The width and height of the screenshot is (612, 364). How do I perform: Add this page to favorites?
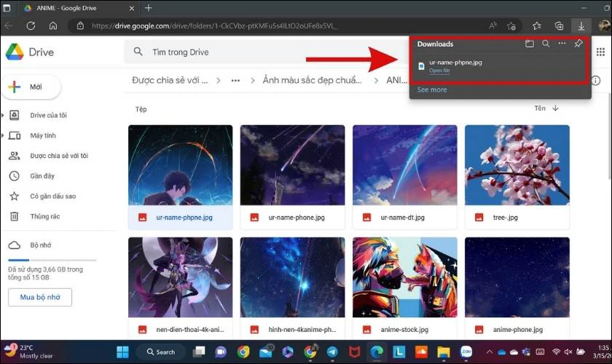(511, 26)
